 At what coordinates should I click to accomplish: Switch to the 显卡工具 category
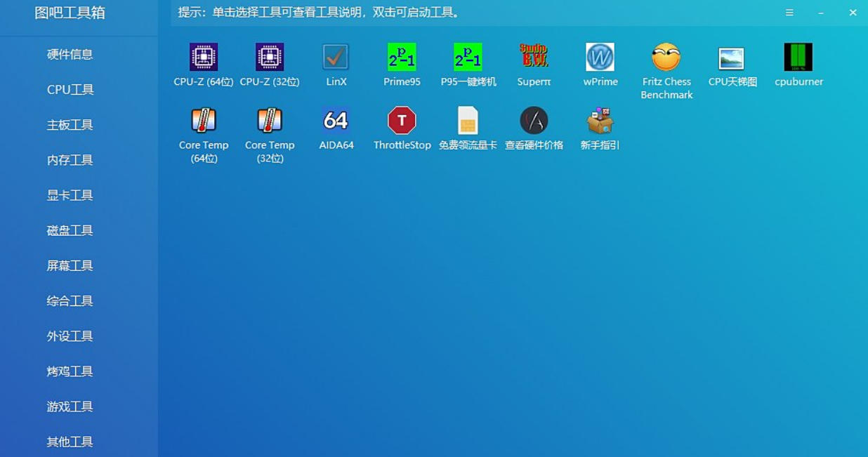pyautogui.click(x=70, y=195)
